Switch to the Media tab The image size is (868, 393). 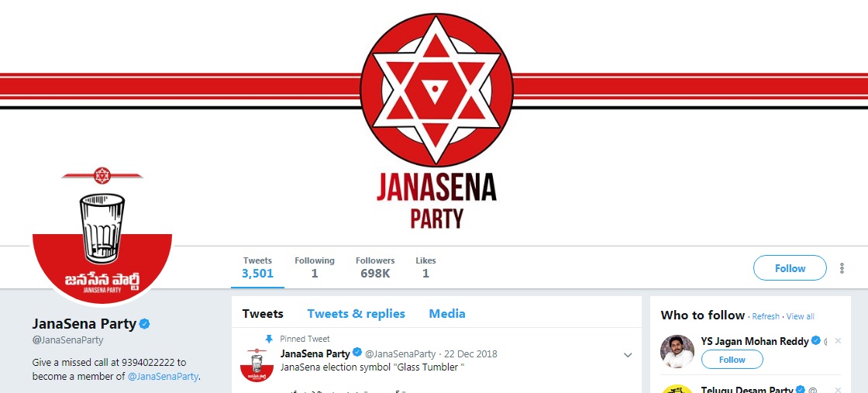point(446,314)
